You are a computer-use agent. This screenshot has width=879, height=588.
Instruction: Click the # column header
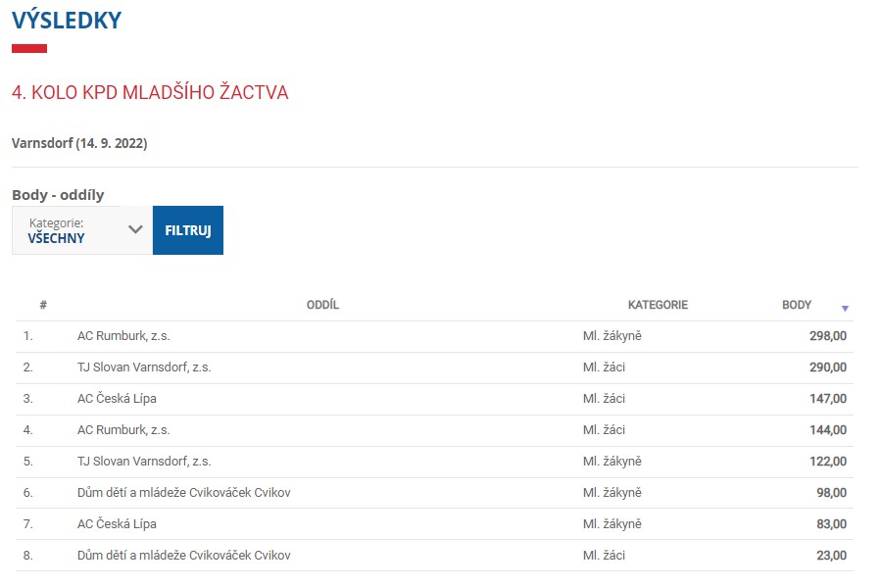tap(43, 305)
